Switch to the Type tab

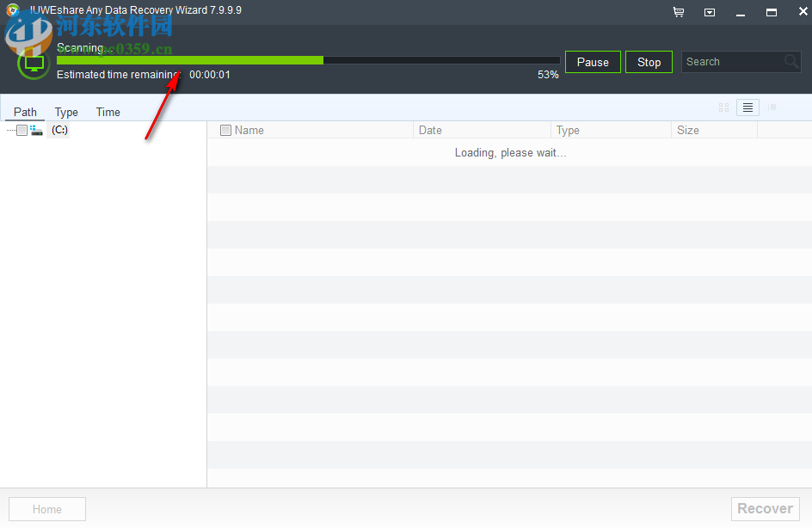(66, 112)
